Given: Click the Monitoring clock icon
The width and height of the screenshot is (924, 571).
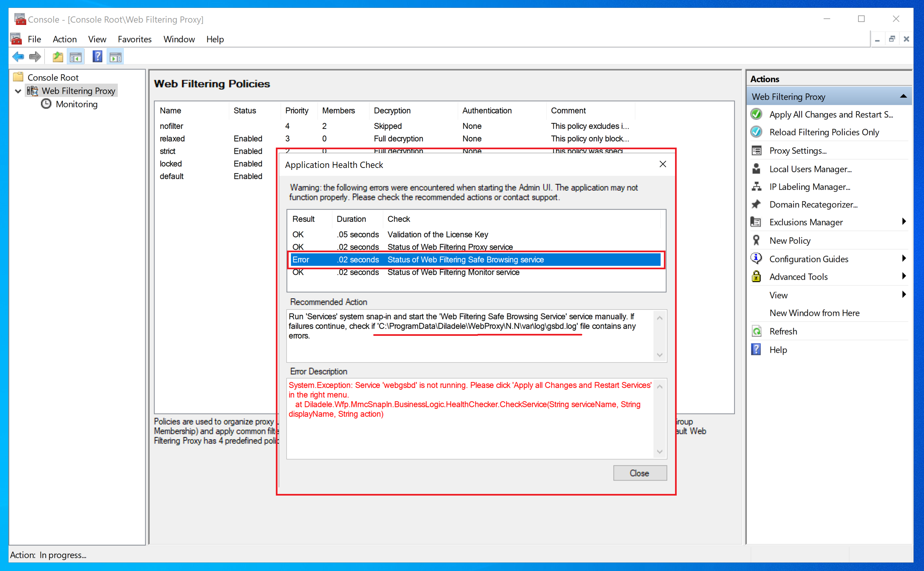Looking at the screenshot, I should tap(46, 104).
